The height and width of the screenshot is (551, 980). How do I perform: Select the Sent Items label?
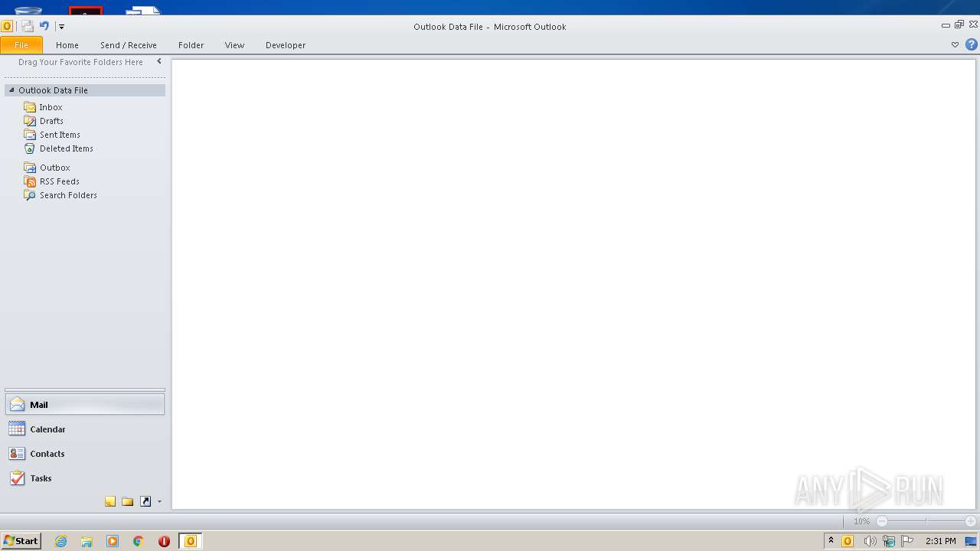click(60, 135)
